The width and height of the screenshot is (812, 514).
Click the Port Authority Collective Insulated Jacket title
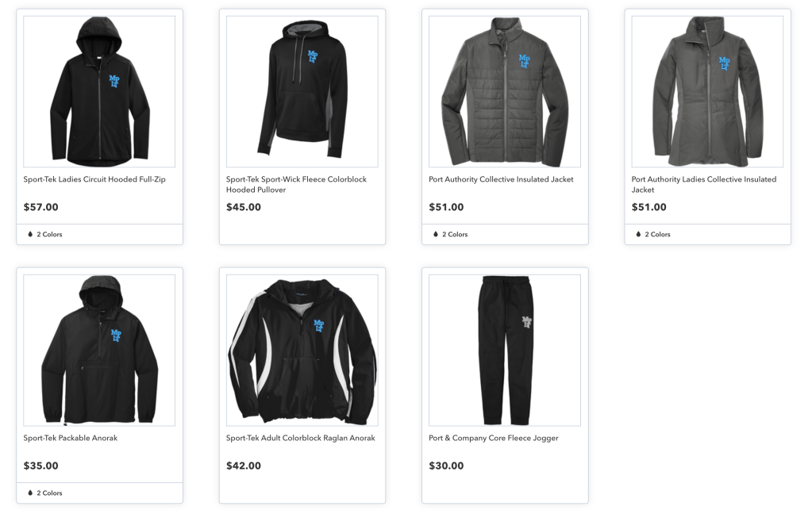[502, 179]
